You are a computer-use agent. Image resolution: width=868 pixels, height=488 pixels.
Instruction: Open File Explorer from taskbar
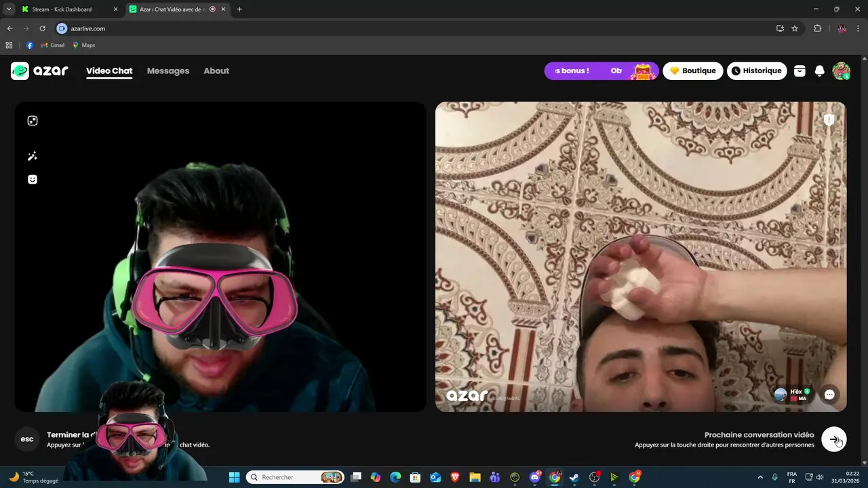click(x=475, y=477)
